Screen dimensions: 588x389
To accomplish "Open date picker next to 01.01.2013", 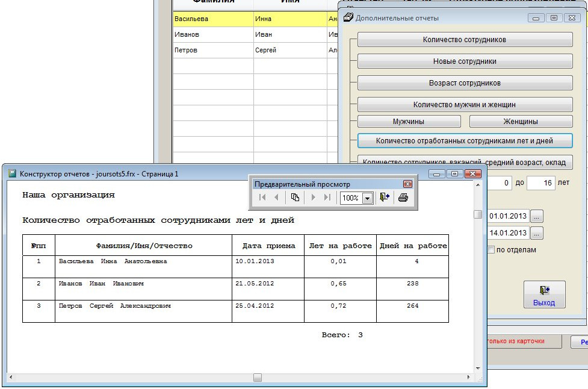I will (537, 216).
